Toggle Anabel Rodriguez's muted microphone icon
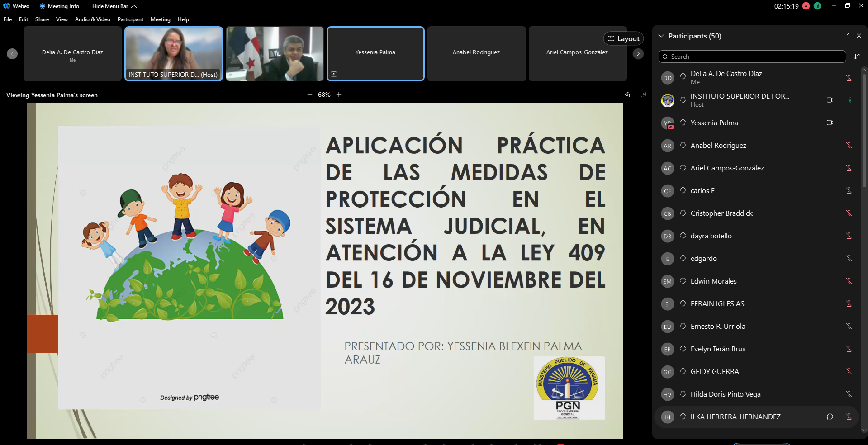The width and height of the screenshot is (868, 445). point(849,146)
